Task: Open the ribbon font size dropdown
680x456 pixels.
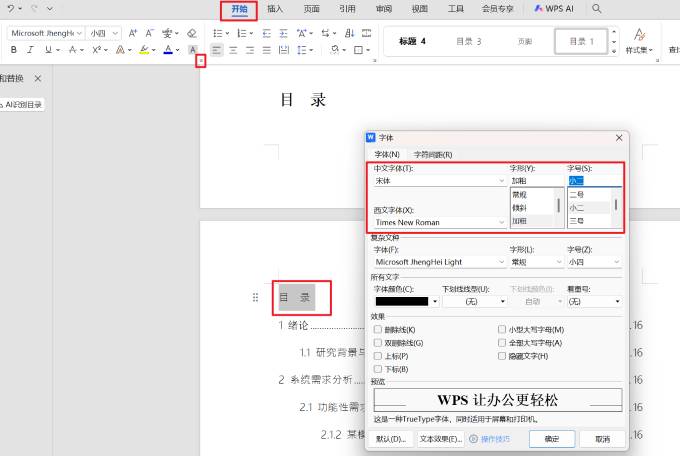Action: [115, 33]
